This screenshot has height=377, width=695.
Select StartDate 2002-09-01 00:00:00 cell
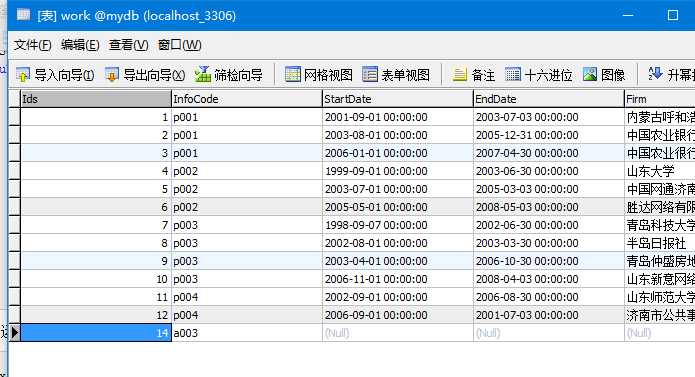coord(398,297)
